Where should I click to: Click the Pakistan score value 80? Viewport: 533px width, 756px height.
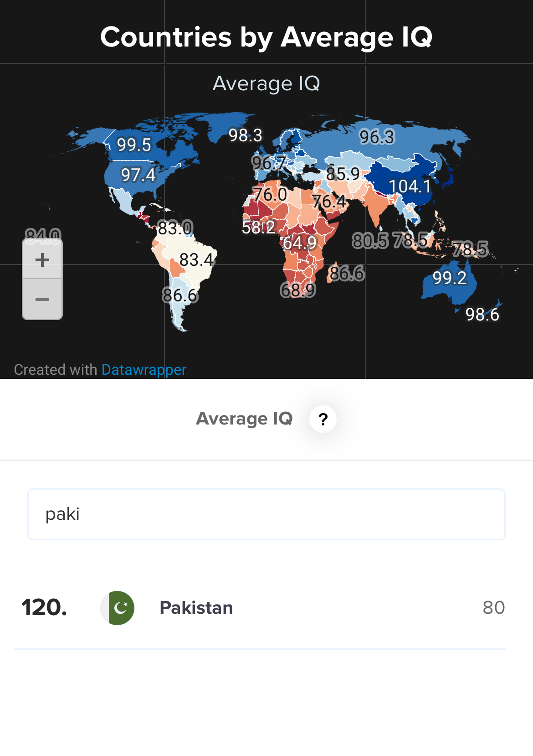(x=494, y=608)
